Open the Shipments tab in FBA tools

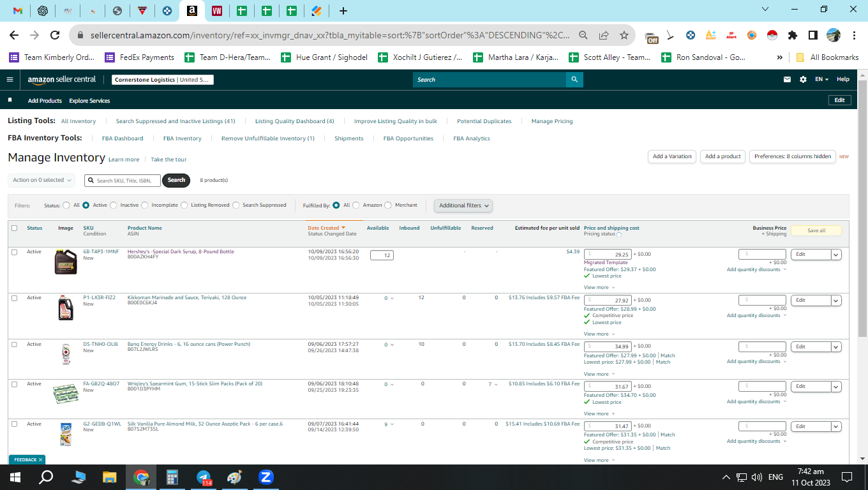pyautogui.click(x=348, y=138)
